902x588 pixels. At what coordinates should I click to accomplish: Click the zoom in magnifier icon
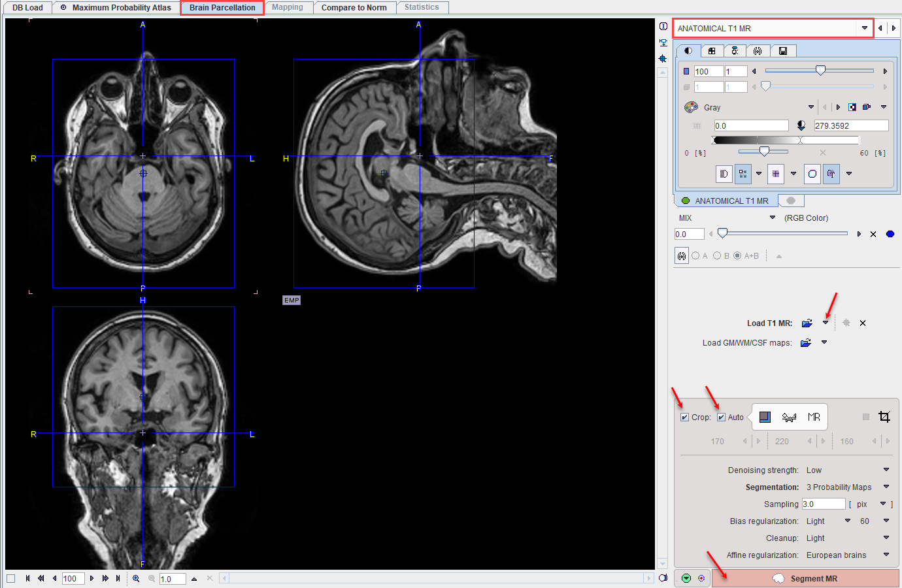coord(136,578)
